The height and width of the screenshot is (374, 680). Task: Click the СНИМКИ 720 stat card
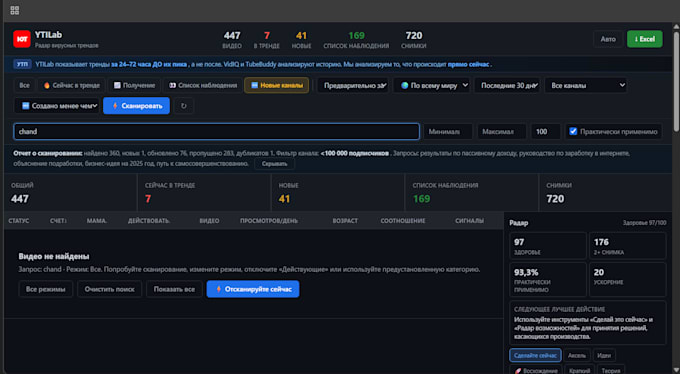(605, 193)
